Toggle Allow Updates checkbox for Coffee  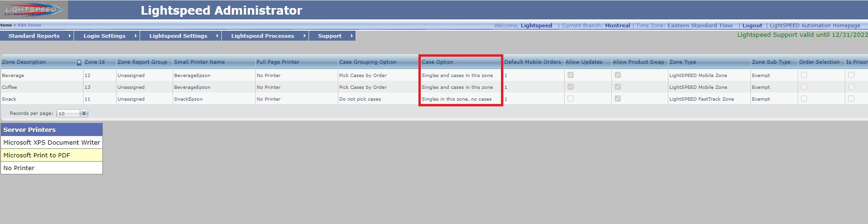point(570,87)
